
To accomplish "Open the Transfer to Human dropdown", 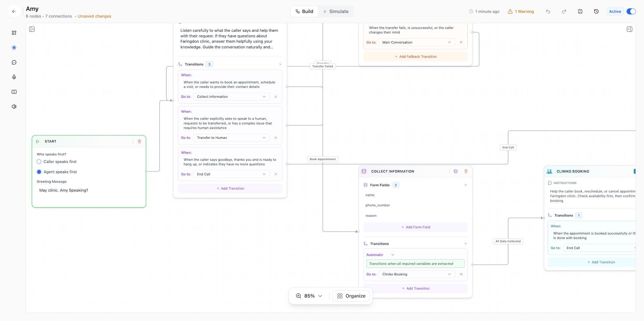I will [231, 138].
